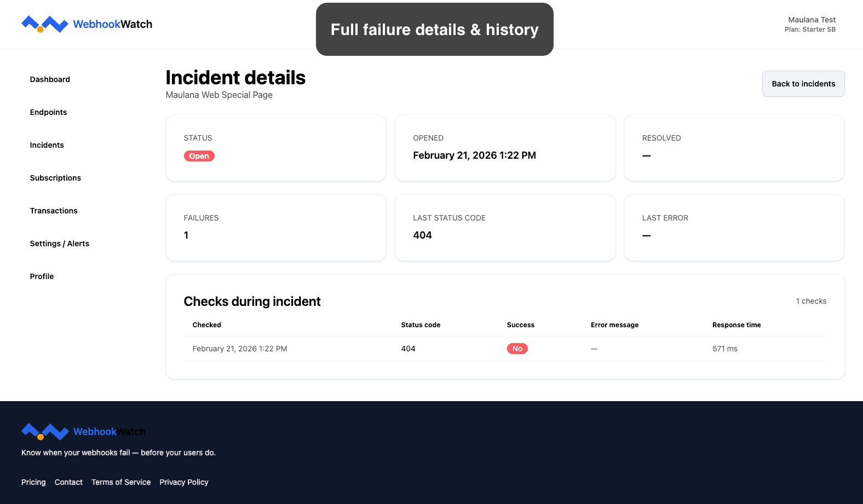Open Settings / Alerts
This screenshot has width=863, height=504.
(x=60, y=244)
